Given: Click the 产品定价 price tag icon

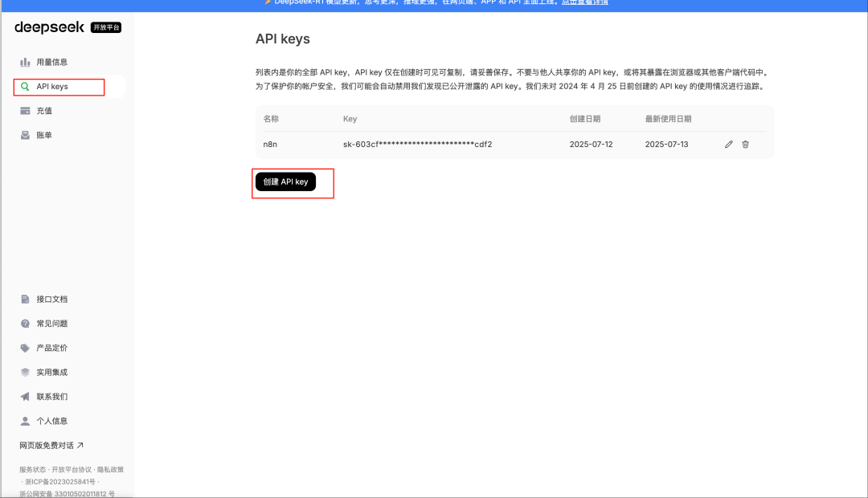Looking at the screenshot, I should click(25, 348).
